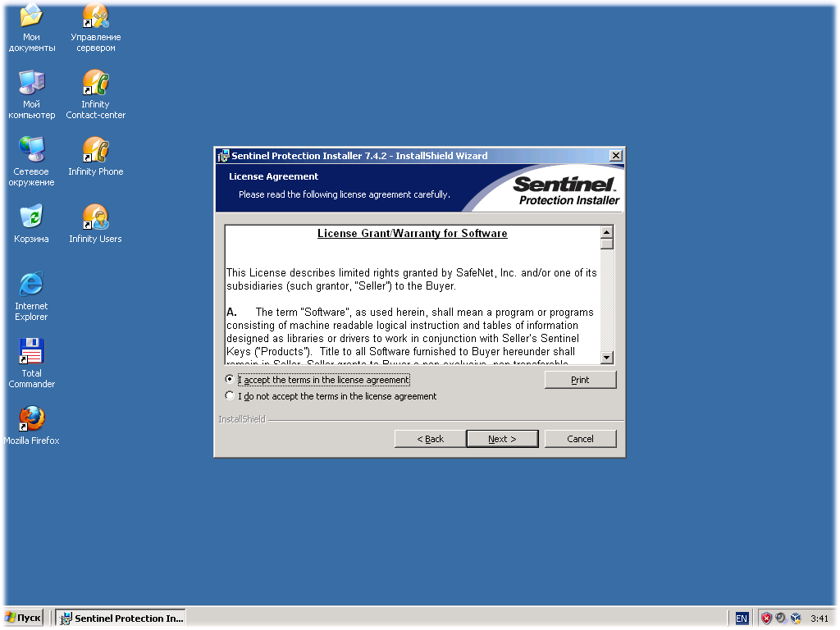Viewport: 840px width, 630px height.
Task: Proceed with the Next button
Action: coord(502,439)
